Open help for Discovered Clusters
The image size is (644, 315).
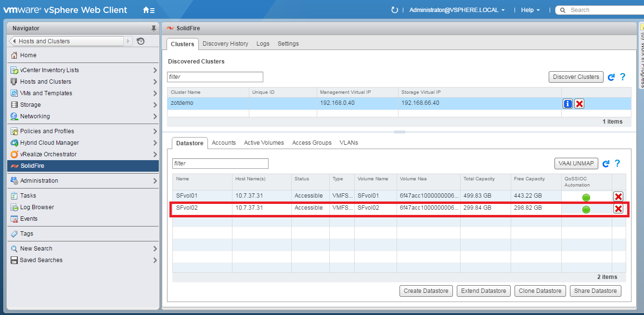click(x=623, y=77)
